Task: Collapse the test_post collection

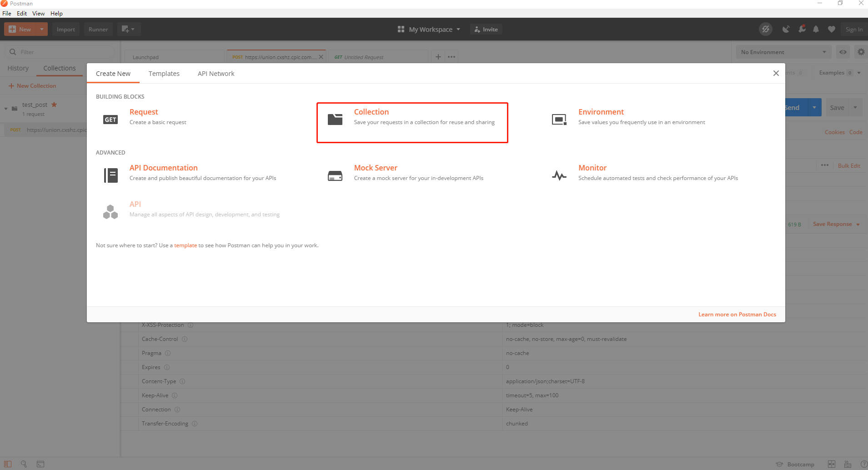Action: pyautogui.click(x=6, y=109)
